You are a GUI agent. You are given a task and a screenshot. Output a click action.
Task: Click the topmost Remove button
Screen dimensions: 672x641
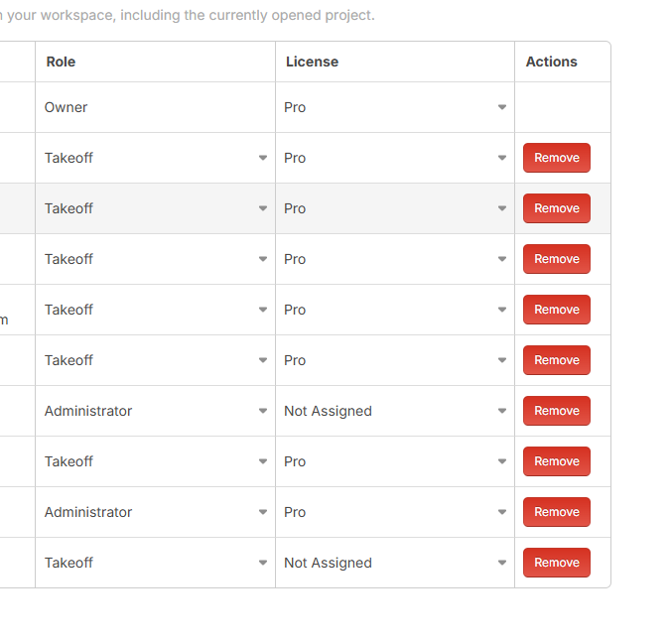(x=557, y=158)
